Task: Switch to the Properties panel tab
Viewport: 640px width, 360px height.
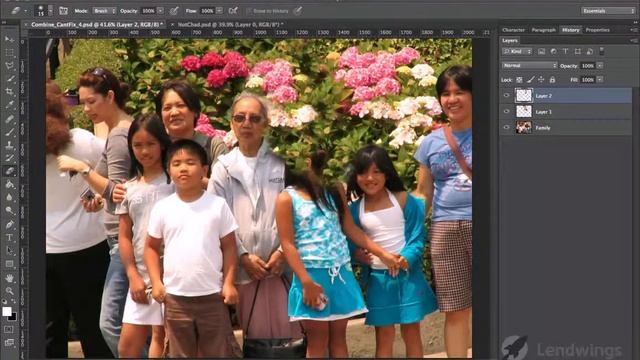Action: [598, 30]
